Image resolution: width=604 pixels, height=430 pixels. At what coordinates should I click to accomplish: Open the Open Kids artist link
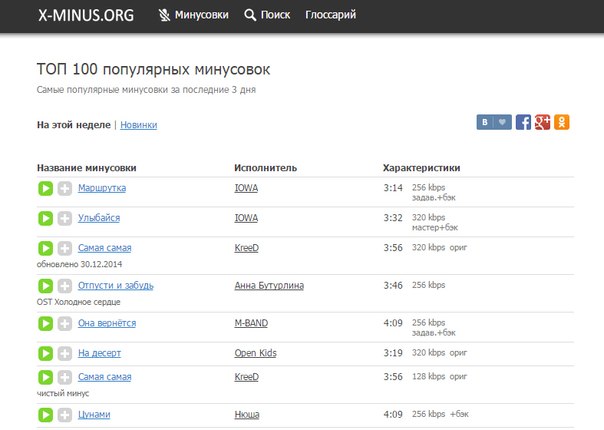[256, 353]
